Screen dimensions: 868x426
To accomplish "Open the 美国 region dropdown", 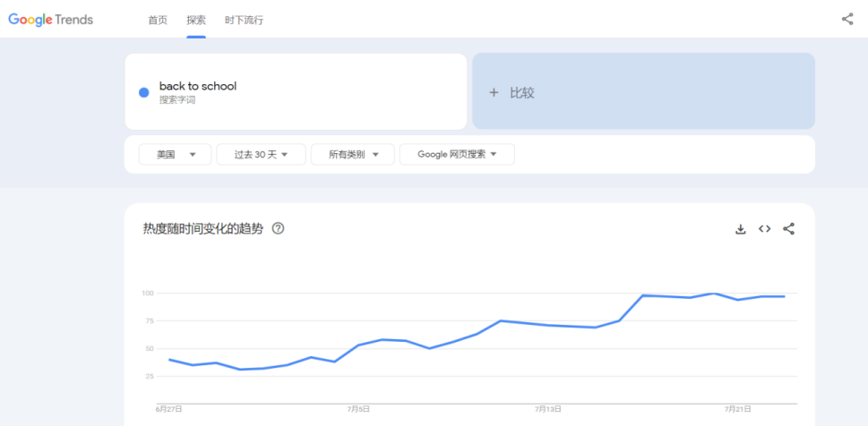I will pos(175,154).
